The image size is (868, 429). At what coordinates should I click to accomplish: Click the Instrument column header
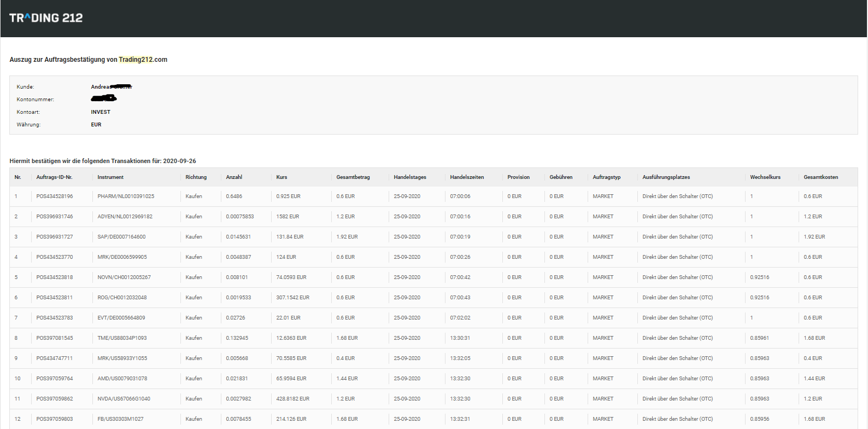coord(110,177)
